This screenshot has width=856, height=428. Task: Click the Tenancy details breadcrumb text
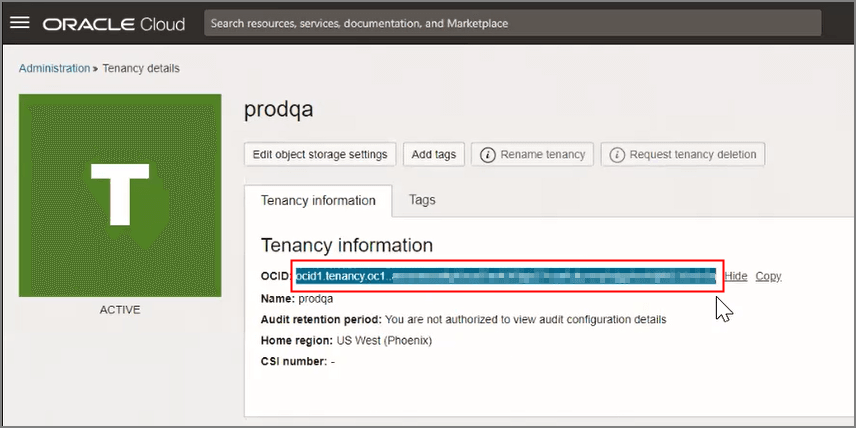(139, 68)
